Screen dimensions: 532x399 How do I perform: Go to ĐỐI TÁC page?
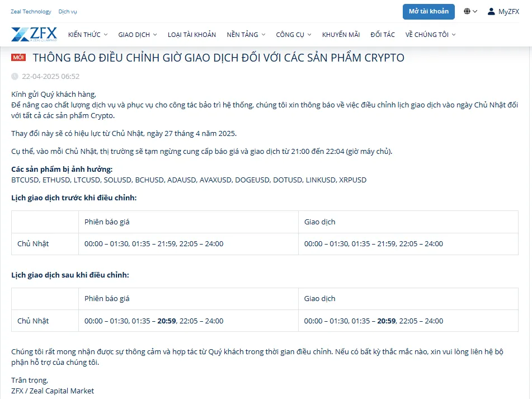coord(383,35)
